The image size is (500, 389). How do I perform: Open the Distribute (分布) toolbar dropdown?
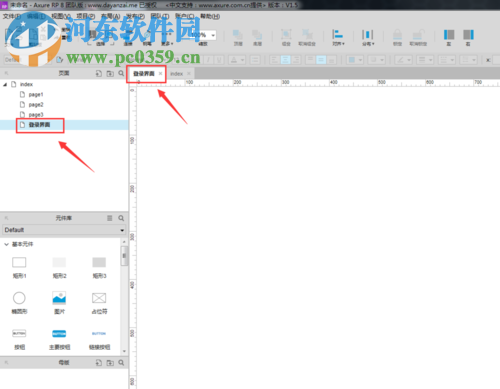[368, 37]
